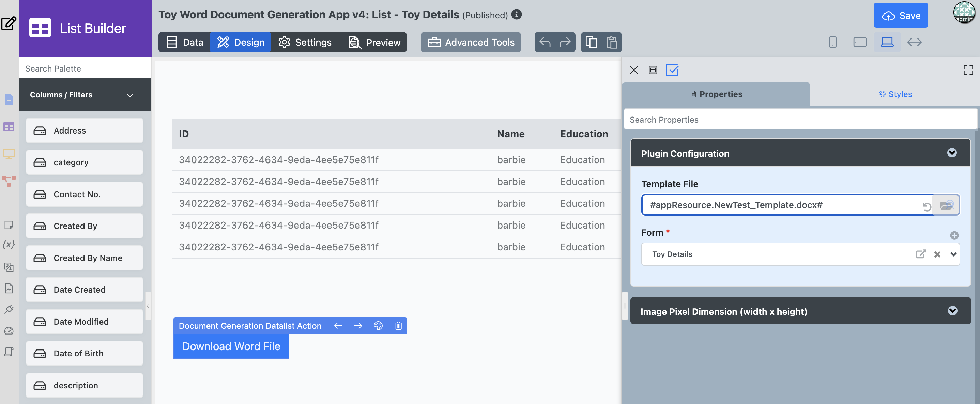
Task: Open style palette for the action element
Action: coord(378,326)
